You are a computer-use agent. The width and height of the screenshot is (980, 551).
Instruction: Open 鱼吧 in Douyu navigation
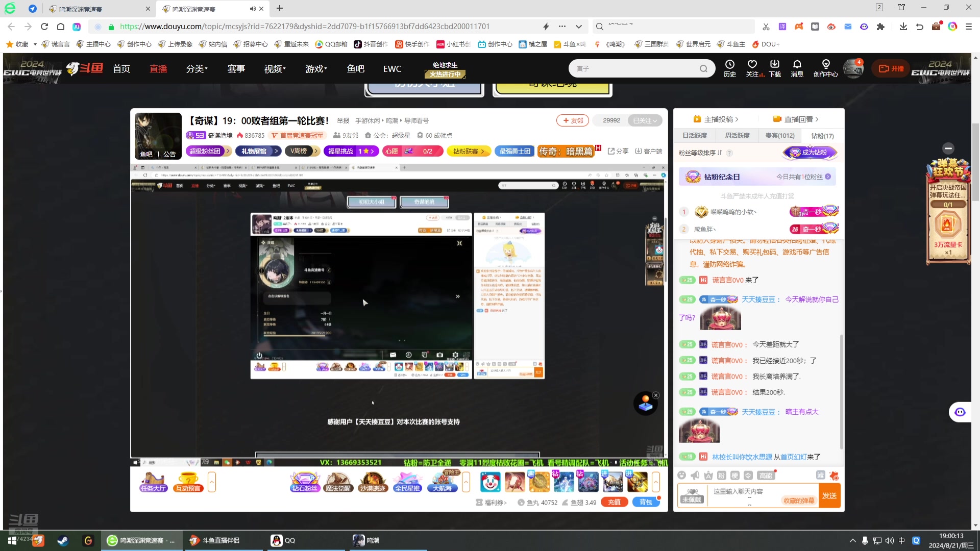click(356, 69)
